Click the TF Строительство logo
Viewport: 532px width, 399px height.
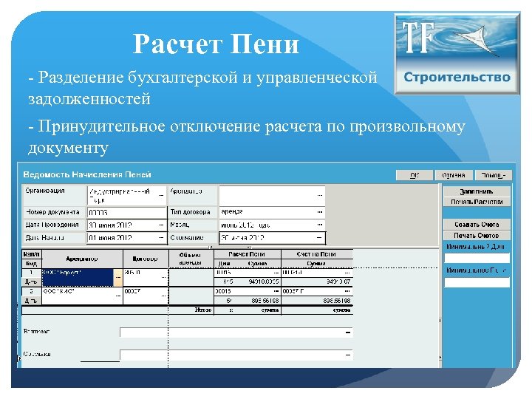(457, 54)
